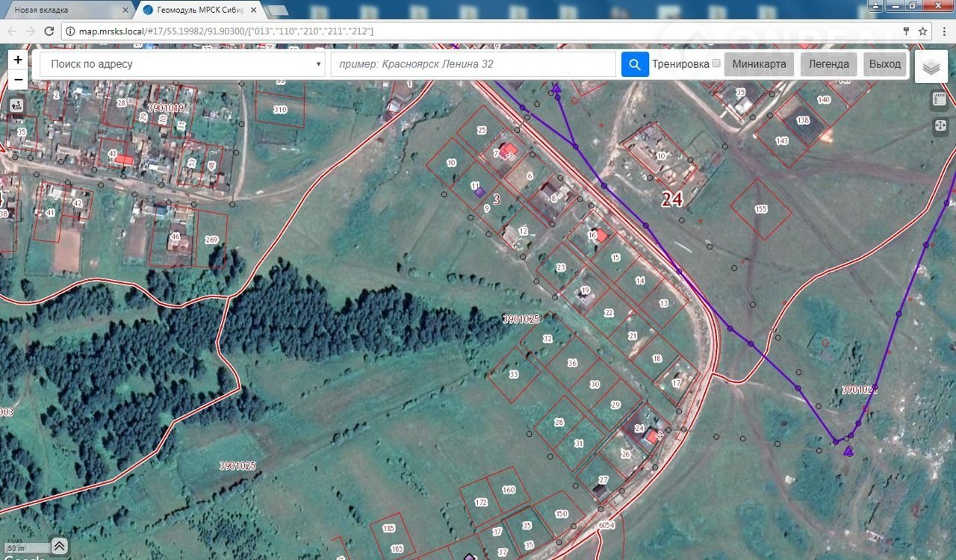
Task: Expand the double-chevron panel near the scale bar
Action: coord(60,545)
